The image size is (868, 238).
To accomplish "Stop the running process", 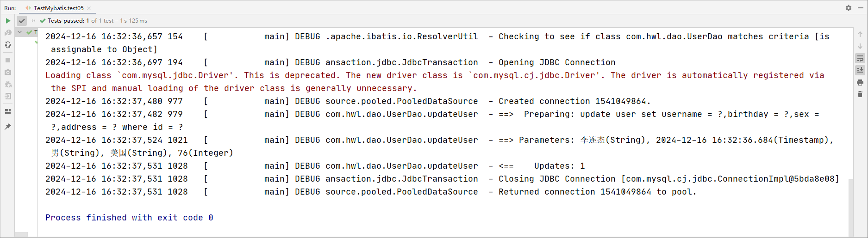I will [x=8, y=60].
